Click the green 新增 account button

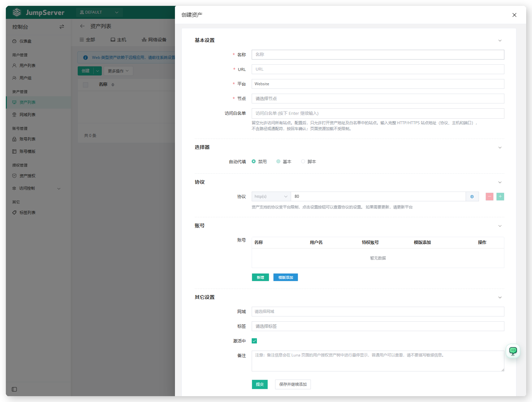coord(260,277)
